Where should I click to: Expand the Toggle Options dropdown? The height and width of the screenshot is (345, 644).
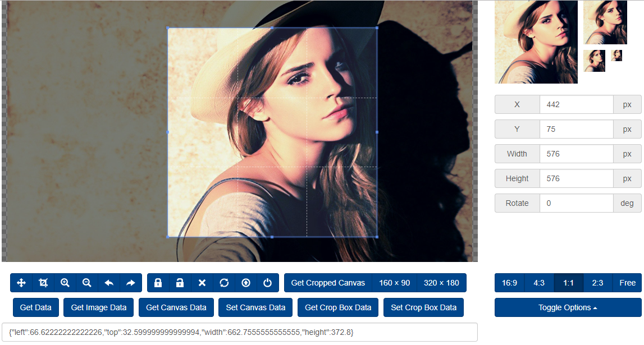pos(568,307)
